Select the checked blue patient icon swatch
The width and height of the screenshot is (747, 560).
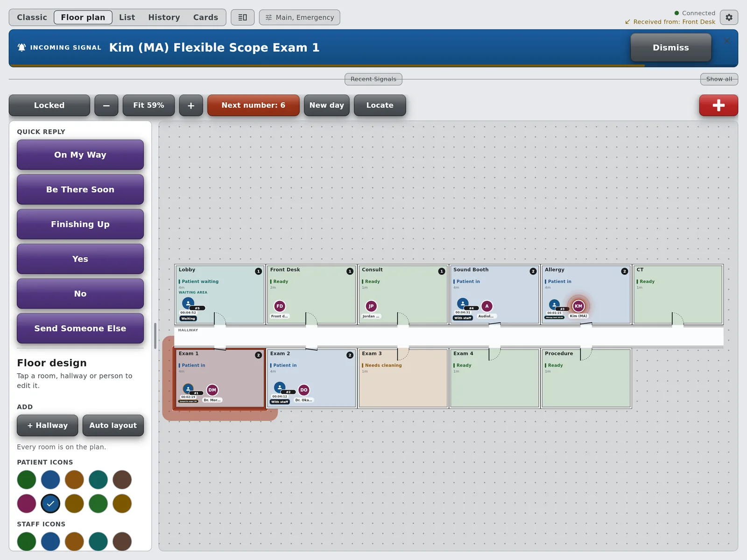pyautogui.click(x=50, y=504)
